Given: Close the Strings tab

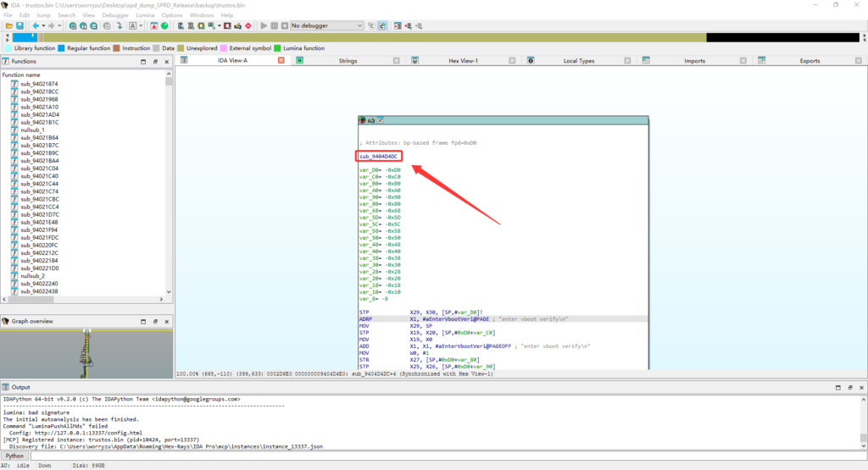Looking at the screenshot, I should (x=397, y=61).
